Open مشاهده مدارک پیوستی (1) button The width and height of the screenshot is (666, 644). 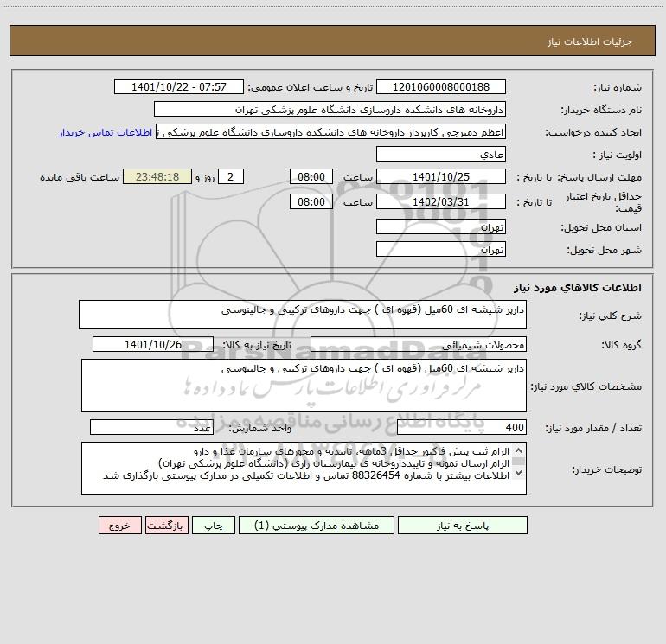click(x=317, y=526)
